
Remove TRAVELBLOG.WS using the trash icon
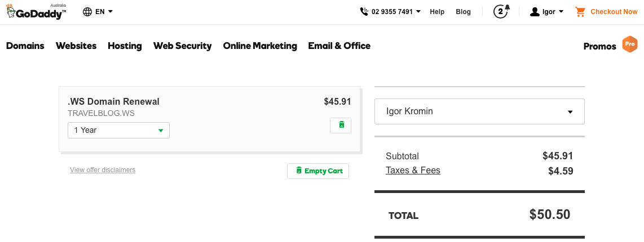(341, 125)
